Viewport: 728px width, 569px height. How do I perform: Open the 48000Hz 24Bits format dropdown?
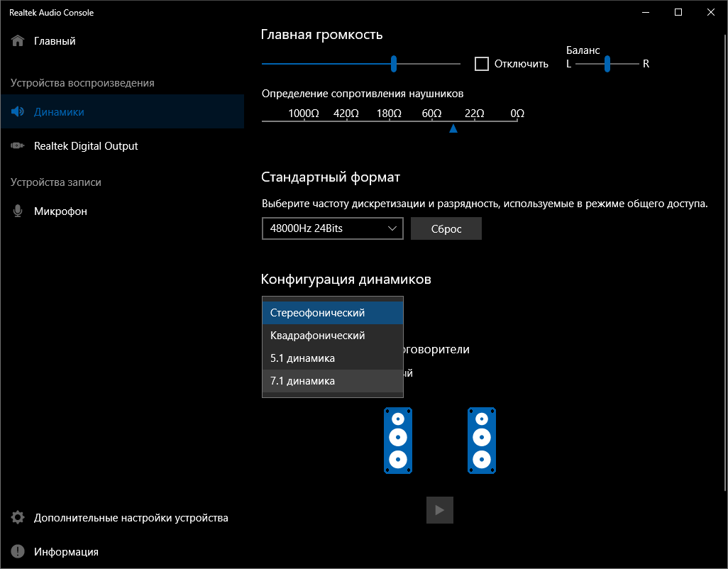[x=332, y=228]
